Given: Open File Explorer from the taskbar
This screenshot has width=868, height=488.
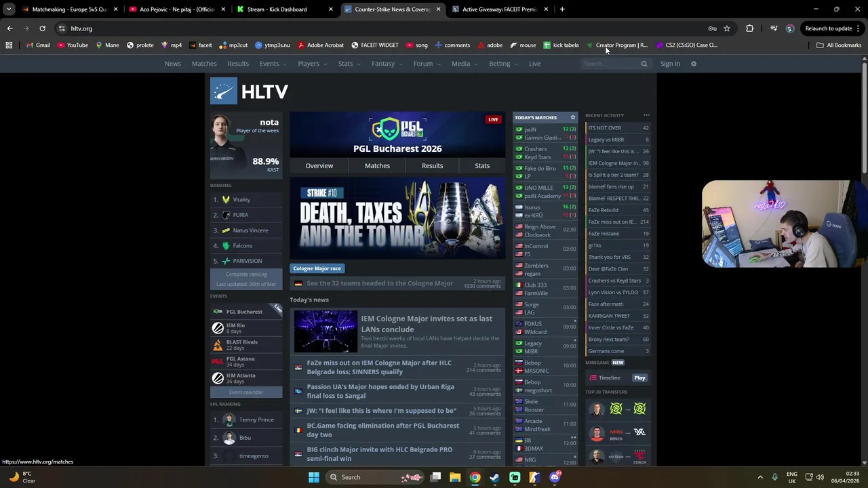Looking at the screenshot, I should tap(455, 477).
